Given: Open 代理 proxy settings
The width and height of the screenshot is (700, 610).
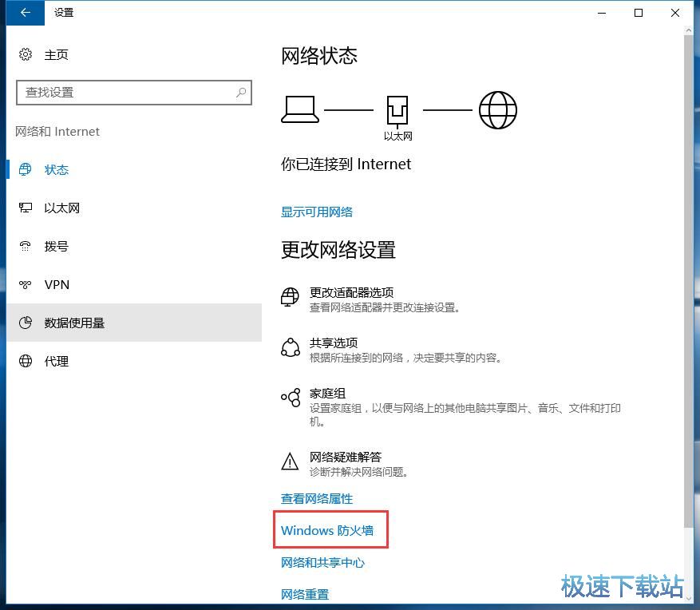Looking at the screenshot, I should 56,361.
